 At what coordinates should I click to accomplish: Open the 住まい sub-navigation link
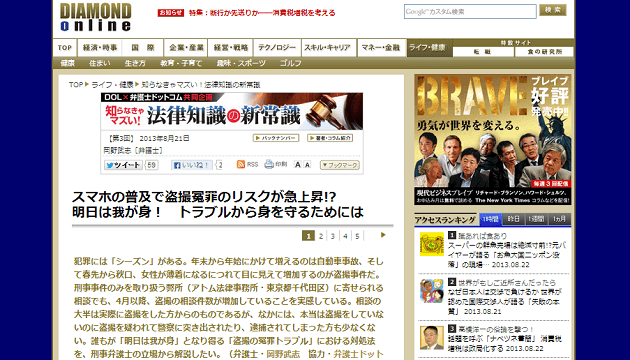(99, 63)
